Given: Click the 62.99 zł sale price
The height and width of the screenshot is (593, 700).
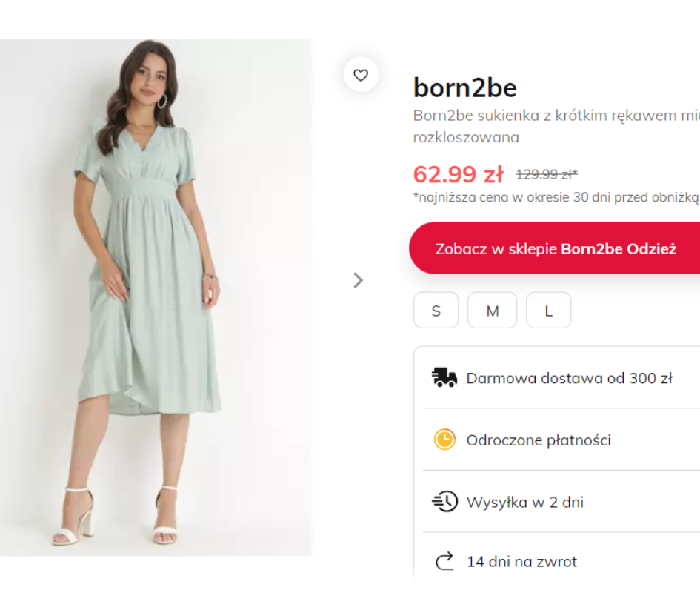Looking at the screenshot, I should [458, 174].
